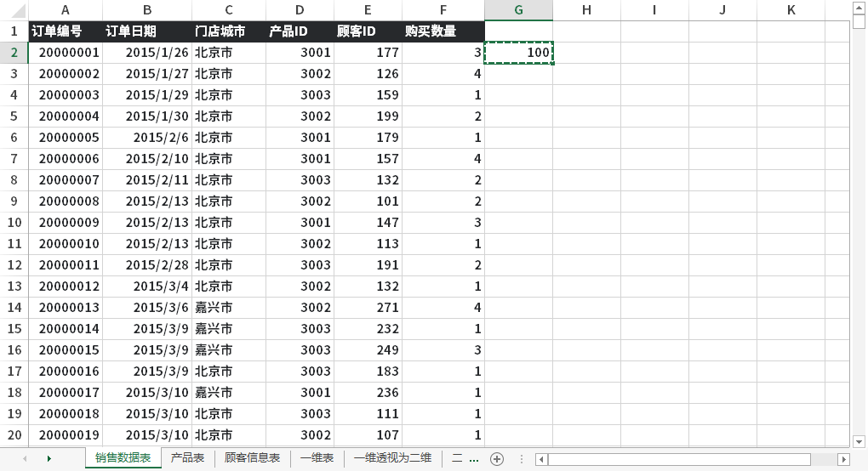Select column E header
Image resolution: width=868 pixels, height=471 pixels.
tap(368, 10)
